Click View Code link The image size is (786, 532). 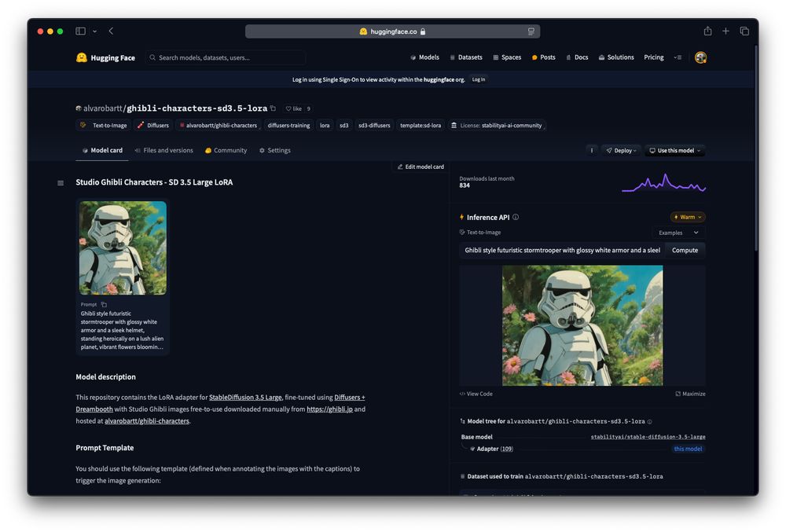pyautogui.click(x=476, y=394)
